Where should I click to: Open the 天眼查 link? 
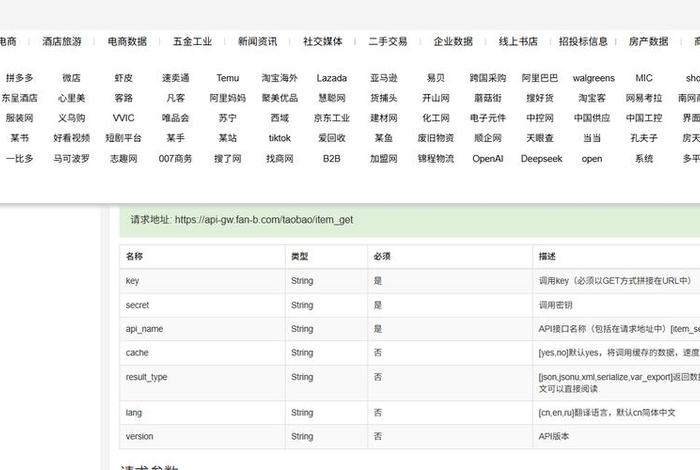click(x=540, y=138)
